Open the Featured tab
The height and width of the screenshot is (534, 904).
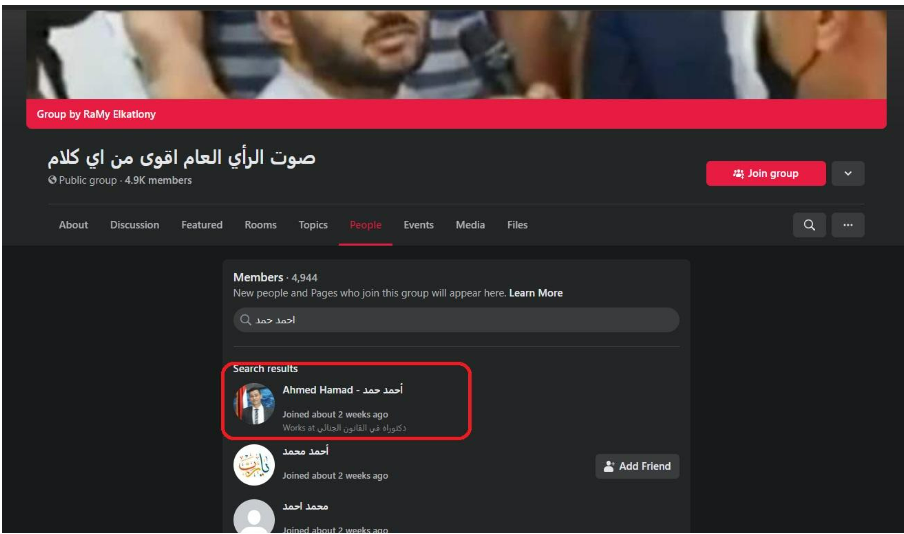[202, 225]
